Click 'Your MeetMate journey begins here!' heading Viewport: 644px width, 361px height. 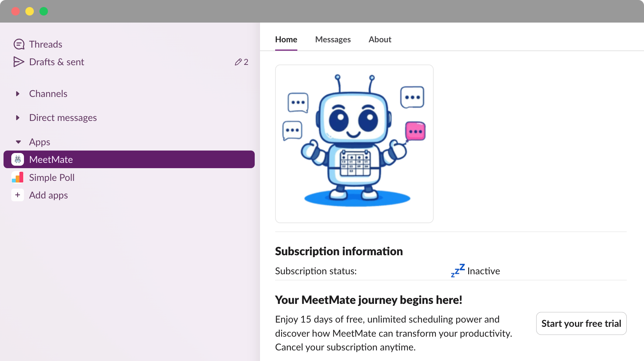(369, 300)
